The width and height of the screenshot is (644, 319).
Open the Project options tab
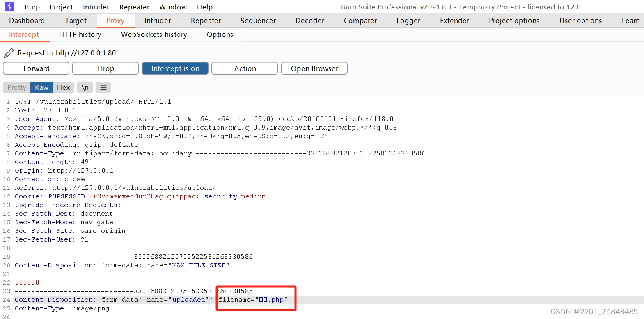coord(514,21)
